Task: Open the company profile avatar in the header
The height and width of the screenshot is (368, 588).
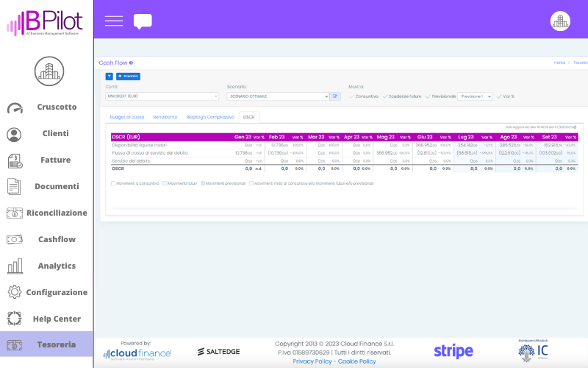Action: (560, 21)
